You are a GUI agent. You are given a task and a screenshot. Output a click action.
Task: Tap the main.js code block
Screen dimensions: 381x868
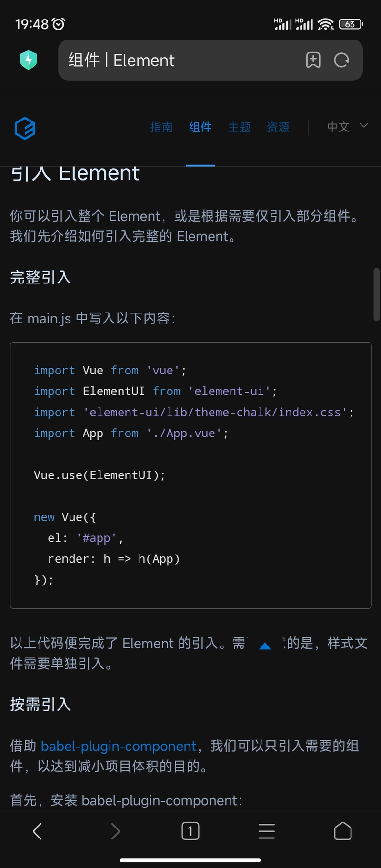(x=190, y=475)
